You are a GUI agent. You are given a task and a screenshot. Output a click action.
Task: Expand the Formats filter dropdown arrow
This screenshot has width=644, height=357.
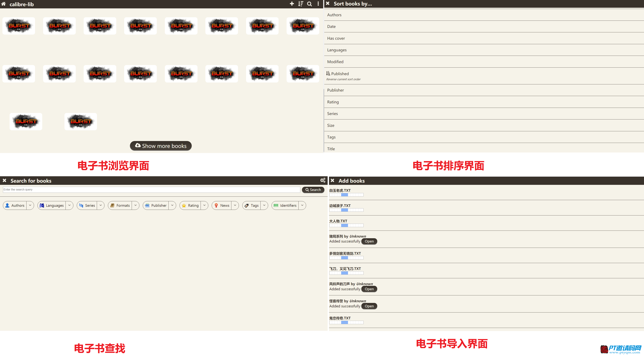point(135,205)
